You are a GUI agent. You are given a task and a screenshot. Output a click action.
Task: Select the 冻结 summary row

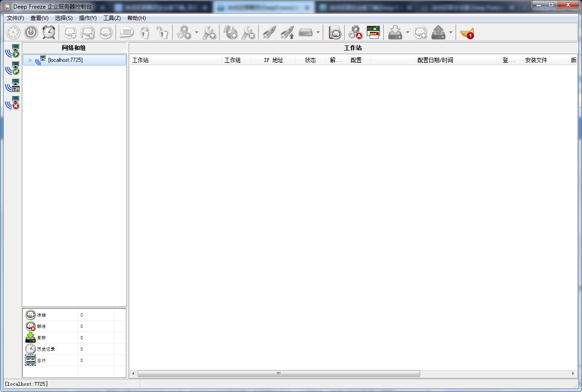click(74, 315)
